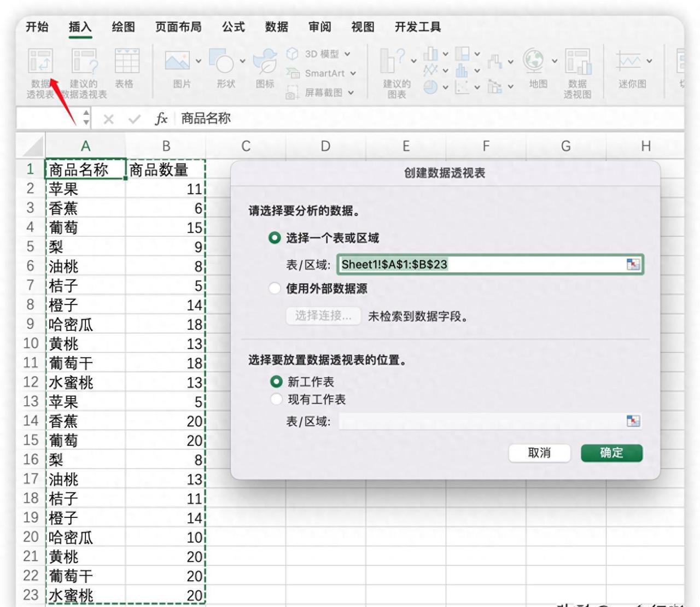The image size is (700, 607).
Task: Click the confirm checkmark in formula bar
Action: tap(135, 119)
